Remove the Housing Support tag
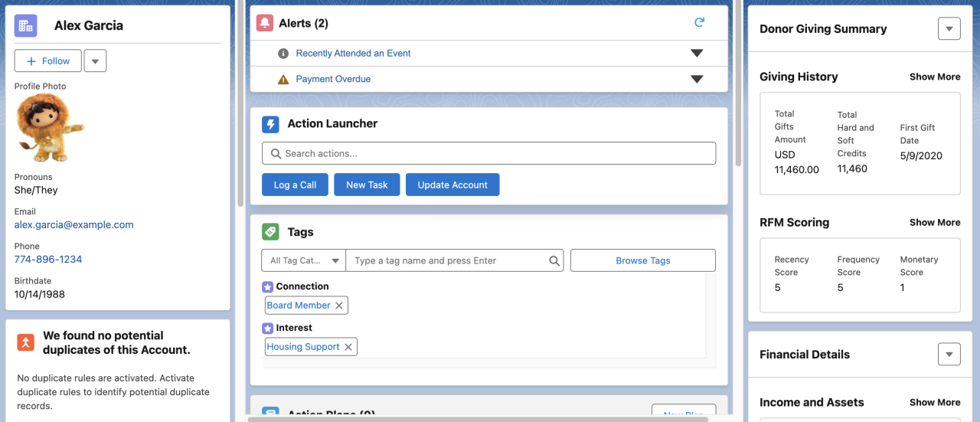980x422 pixels. click(348, 347)
